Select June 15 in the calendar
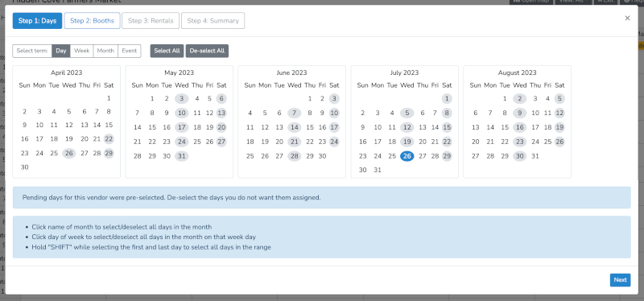Viewport: 644px width, 301px height. (310, 127)
